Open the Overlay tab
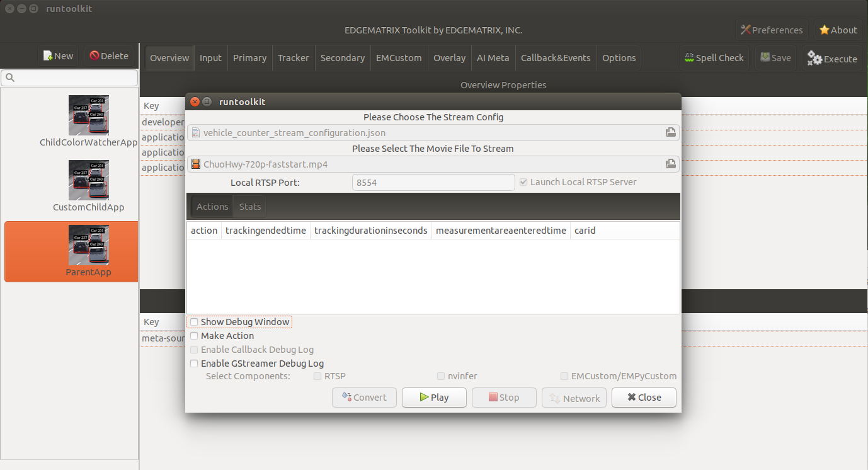The width and height of the screenshot is (868, 470). [450, 57]
